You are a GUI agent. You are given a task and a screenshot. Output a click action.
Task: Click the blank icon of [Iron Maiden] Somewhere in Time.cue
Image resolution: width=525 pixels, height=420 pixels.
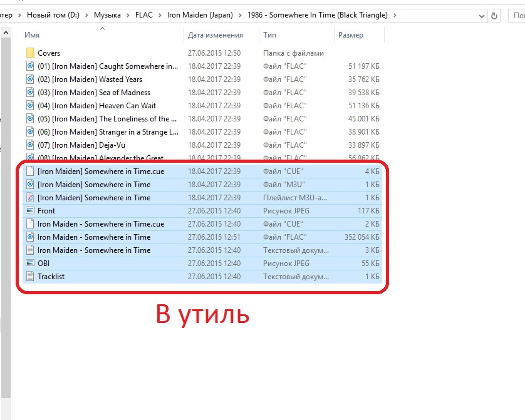[30, 172]
